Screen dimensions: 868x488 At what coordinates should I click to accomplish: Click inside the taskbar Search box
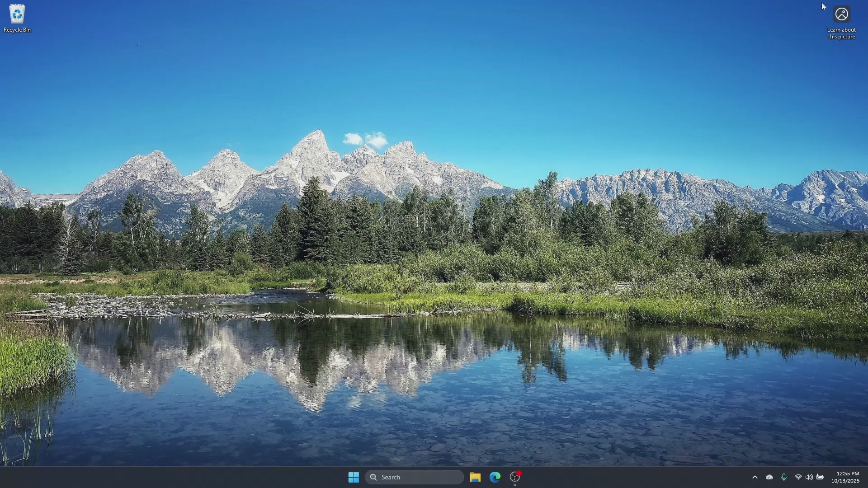[420, 477]
